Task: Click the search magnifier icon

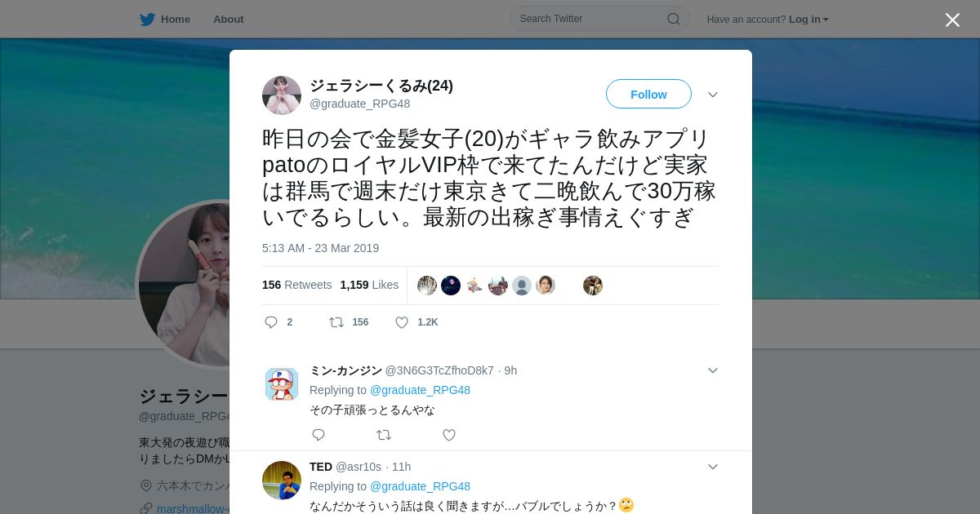Action: pos(674,19)
